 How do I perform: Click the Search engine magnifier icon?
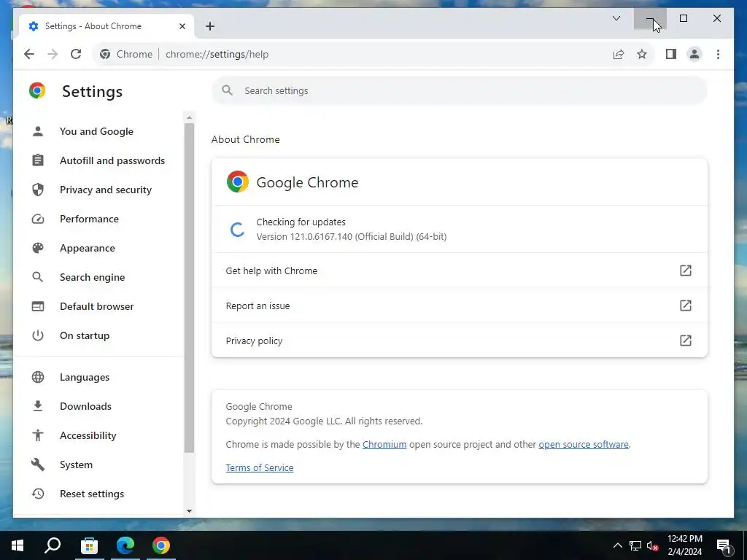click(x=38, y=277)
